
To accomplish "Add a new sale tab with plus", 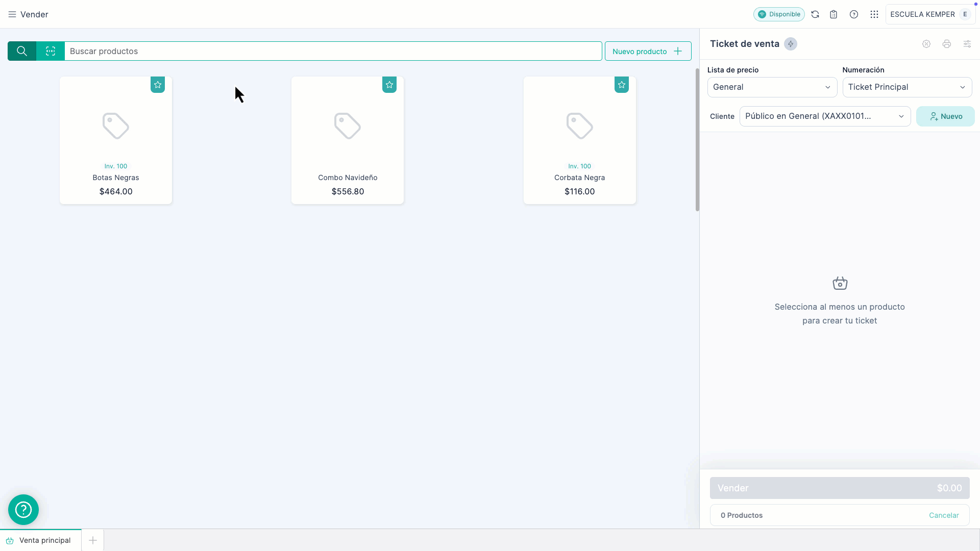I will 93,540.
